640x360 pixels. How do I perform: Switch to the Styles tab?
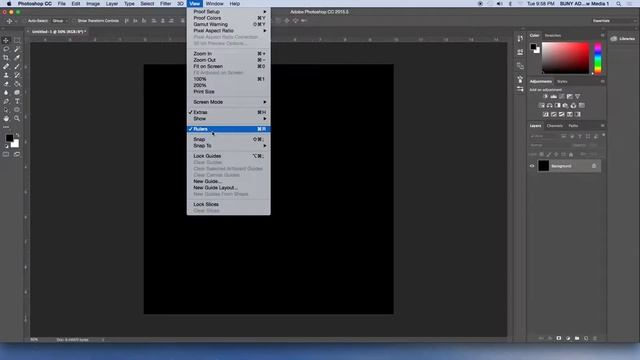[562, 82]
